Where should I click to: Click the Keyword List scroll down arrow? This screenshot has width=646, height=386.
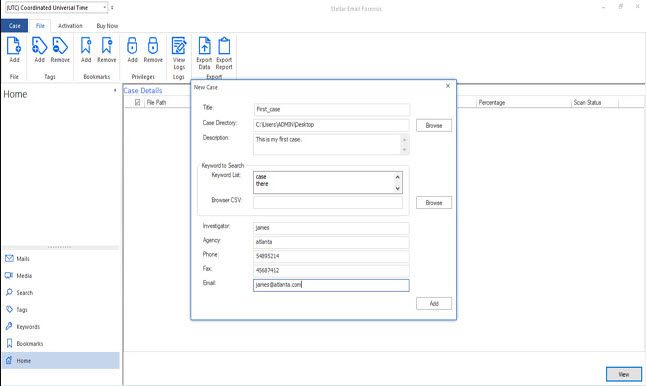click(398, 188)
